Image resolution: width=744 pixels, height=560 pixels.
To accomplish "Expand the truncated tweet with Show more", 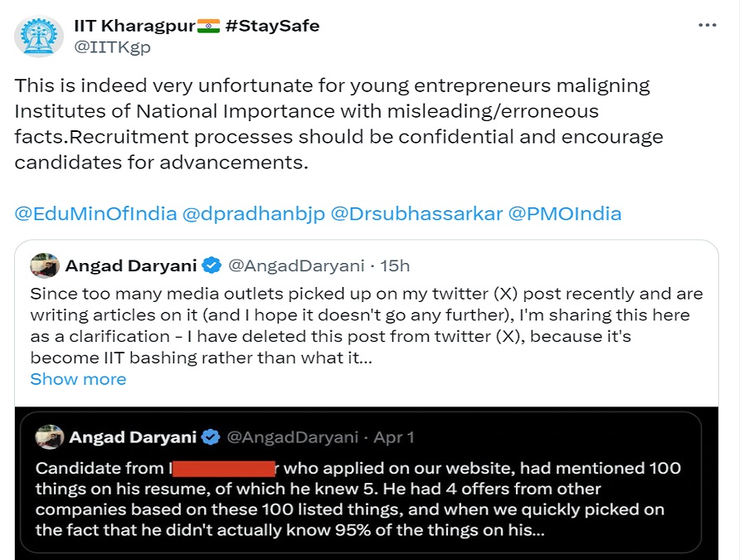I will [78, 379].
